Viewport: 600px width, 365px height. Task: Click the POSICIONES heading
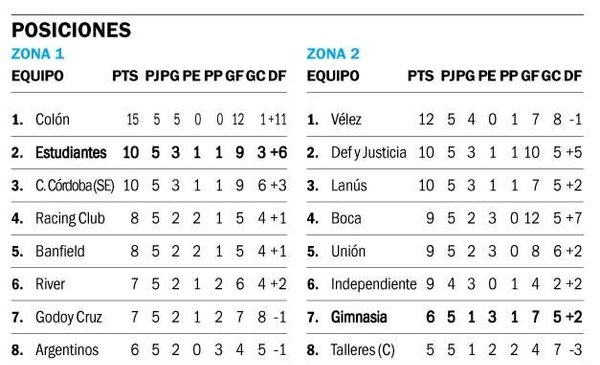point(71,30)
